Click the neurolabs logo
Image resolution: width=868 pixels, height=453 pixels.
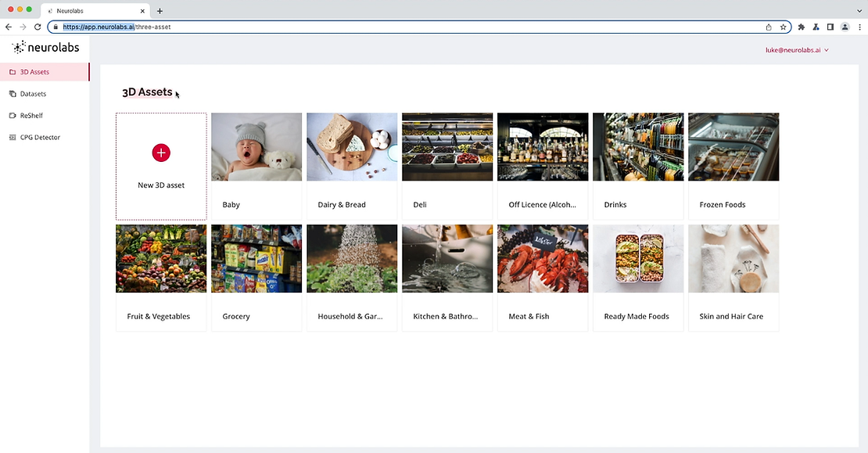pyautogui.click(x=46, y=48)
